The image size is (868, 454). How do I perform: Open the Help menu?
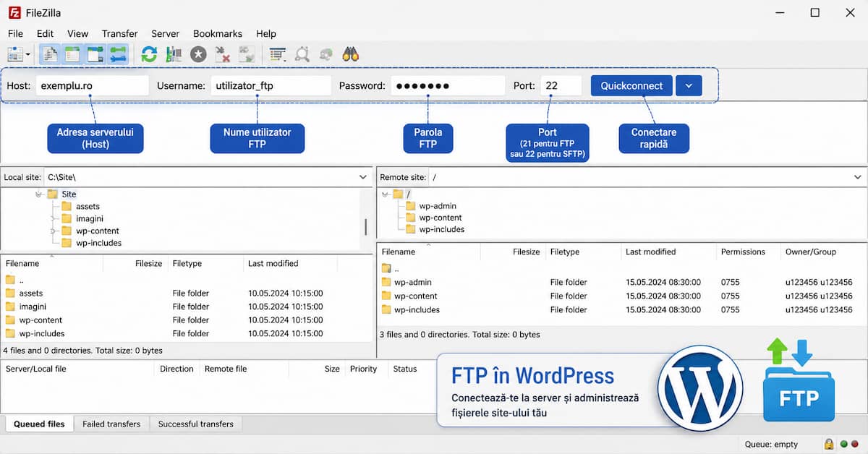coord(266,33)
